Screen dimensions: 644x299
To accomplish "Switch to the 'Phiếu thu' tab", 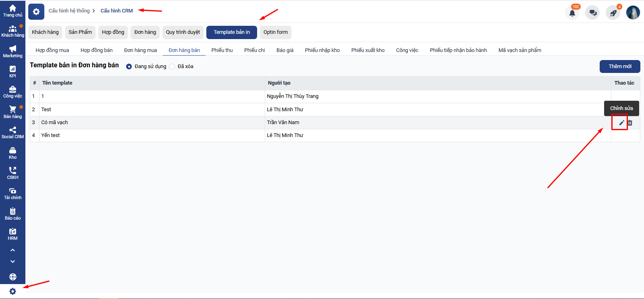I will pos(222,50).
